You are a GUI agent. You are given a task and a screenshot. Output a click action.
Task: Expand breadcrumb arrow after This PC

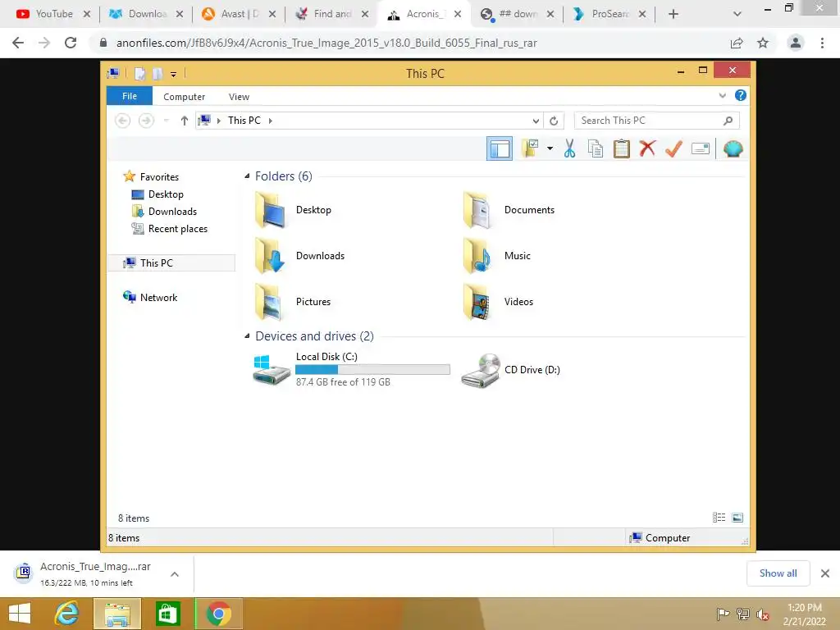(x=271, y=121)
